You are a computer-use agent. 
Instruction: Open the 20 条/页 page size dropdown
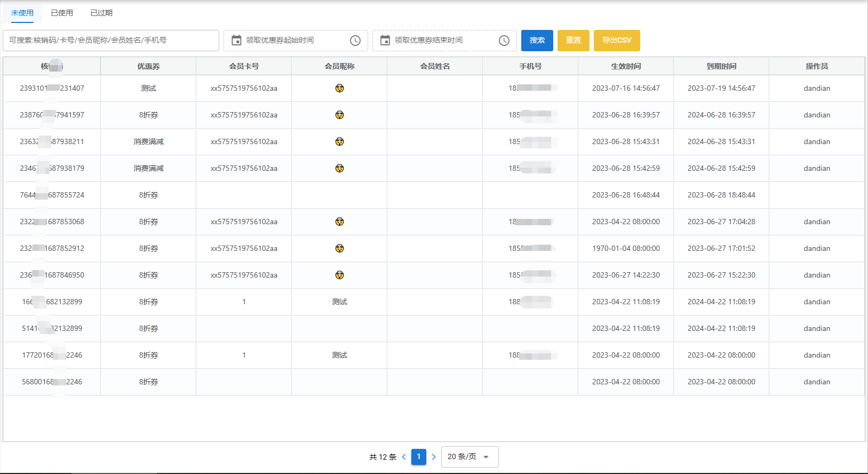pos(470,457)
